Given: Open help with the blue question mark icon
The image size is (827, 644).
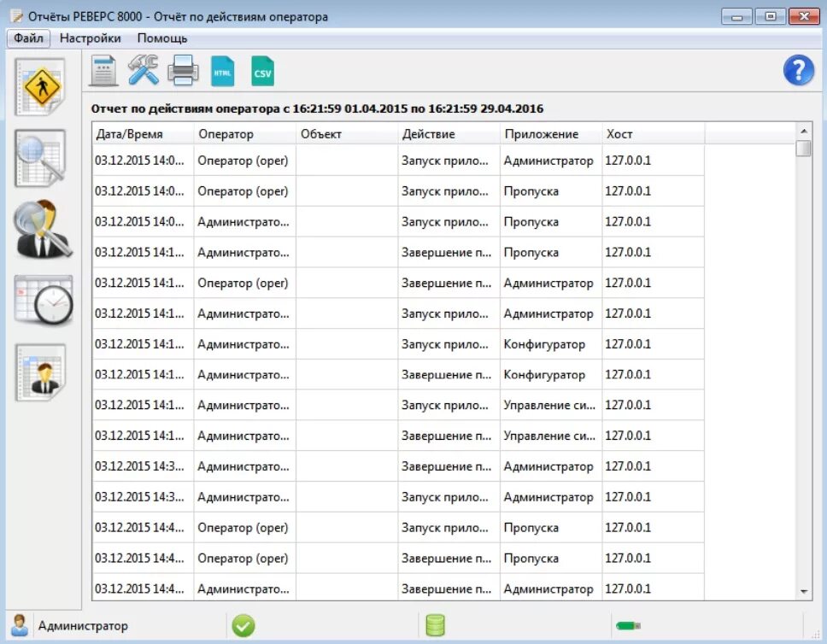Looking at the screenshot, I should (x=799, y=70).
